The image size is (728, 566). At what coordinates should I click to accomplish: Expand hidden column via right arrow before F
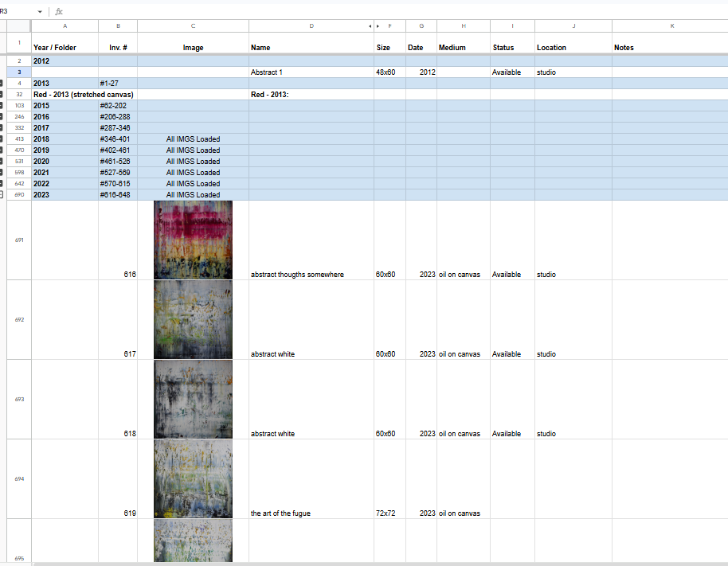pos(378,26)
